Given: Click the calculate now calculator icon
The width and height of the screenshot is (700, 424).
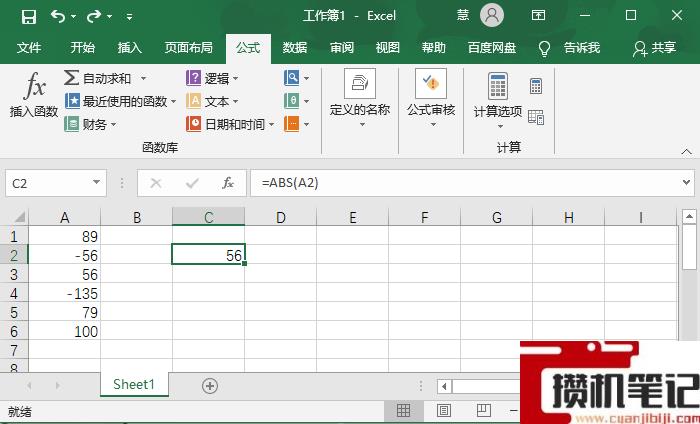Looking at the screenshot, I should pos(536,86).
